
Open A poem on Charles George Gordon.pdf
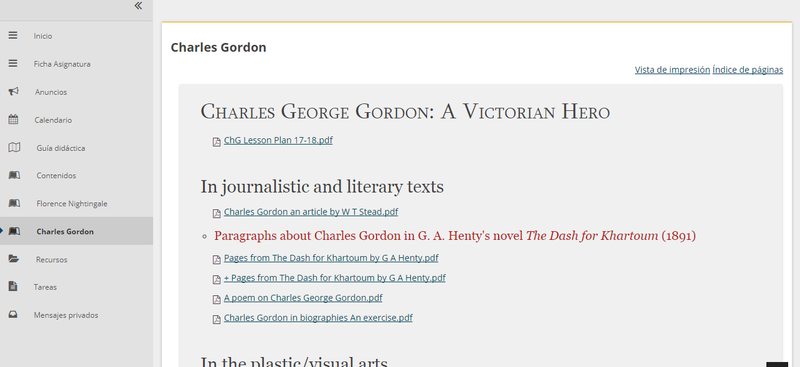(303, 298)
